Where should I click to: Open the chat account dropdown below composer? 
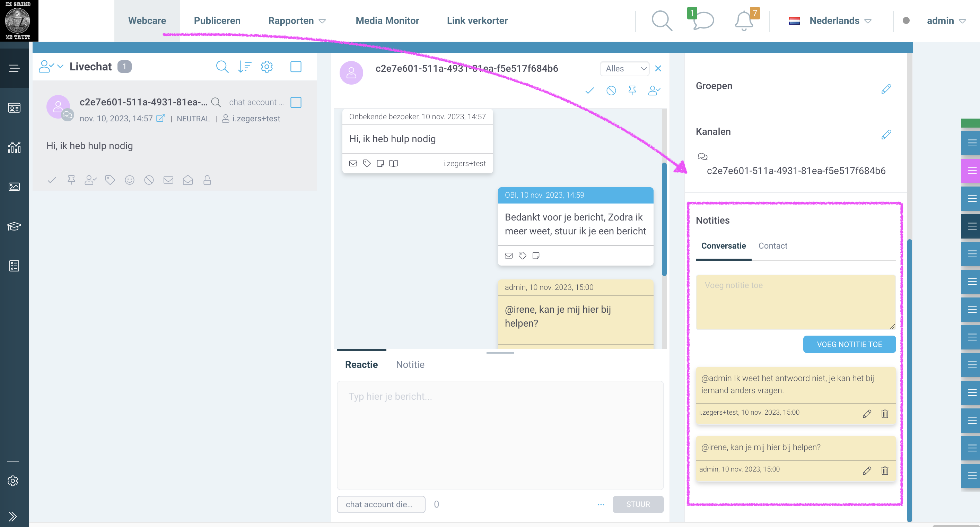(x=381, y=504)
